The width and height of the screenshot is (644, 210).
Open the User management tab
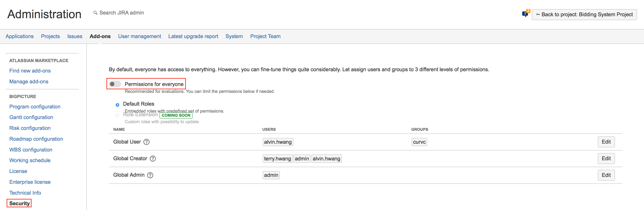(140, 36)
